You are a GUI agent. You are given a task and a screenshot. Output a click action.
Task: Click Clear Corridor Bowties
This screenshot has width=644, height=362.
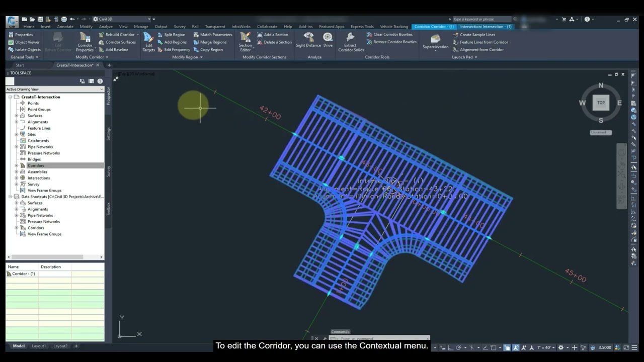coord(389,35)
